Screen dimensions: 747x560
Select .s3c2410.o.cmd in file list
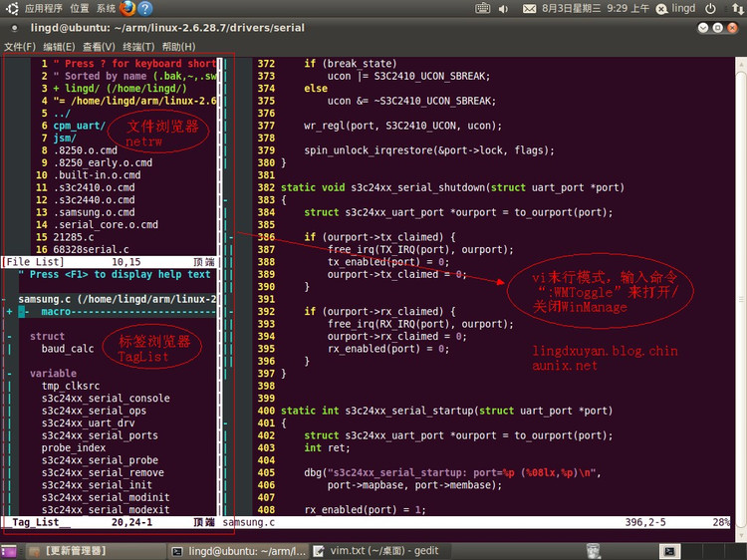(x=94, y=187)
